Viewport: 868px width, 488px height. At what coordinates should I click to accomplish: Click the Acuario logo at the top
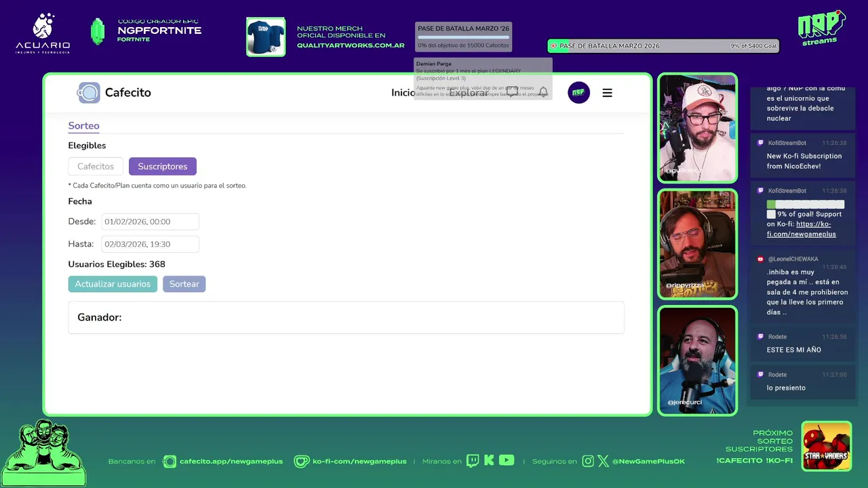43,33
